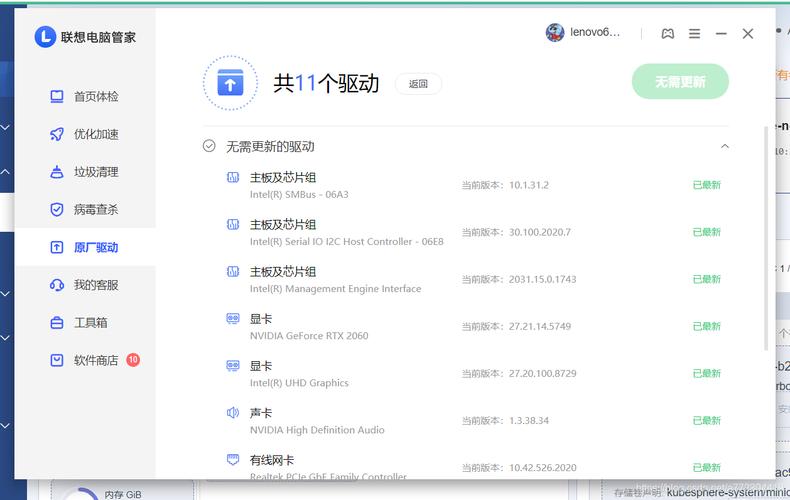Open the hamburger menu in title bar
This screenshot has width=790, height=500.
click(694, 34)
